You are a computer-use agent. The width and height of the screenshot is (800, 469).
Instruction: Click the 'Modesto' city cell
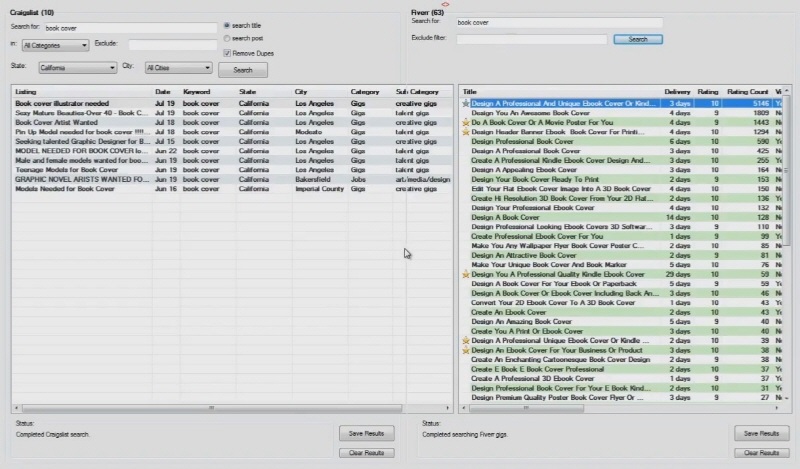pyautogui.click(x=308, y=132)
